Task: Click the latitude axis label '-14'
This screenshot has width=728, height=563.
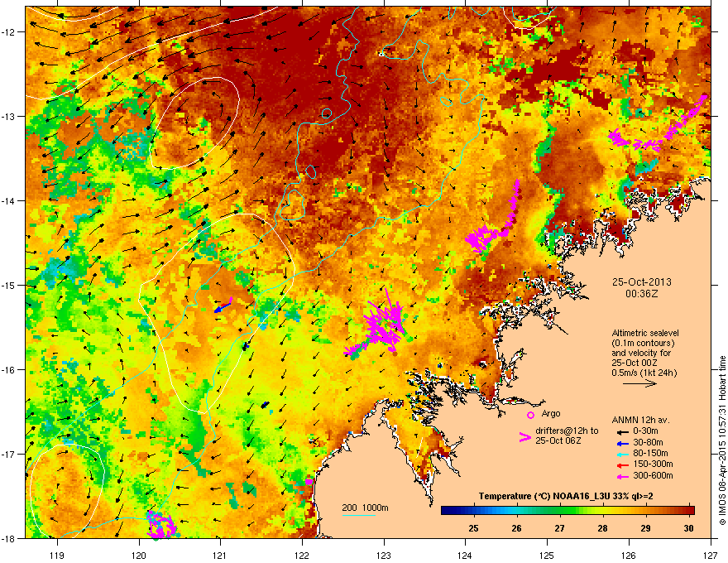Action: point(9,200)
